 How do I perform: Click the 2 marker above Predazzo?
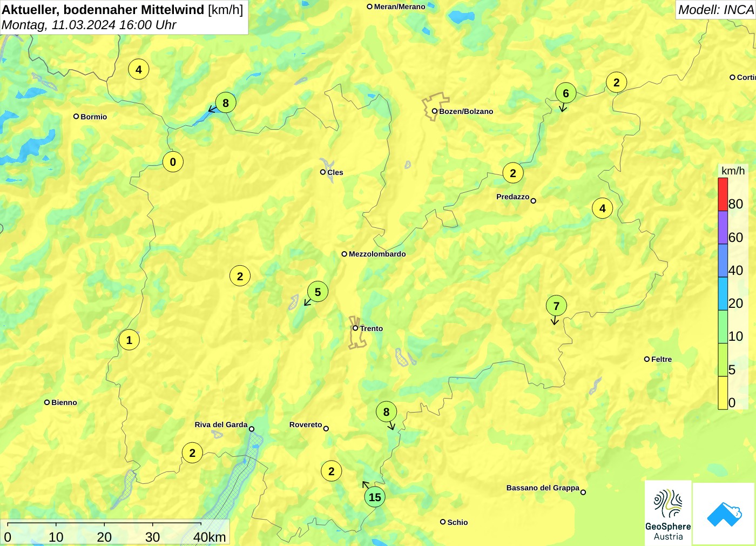(513, 173)
